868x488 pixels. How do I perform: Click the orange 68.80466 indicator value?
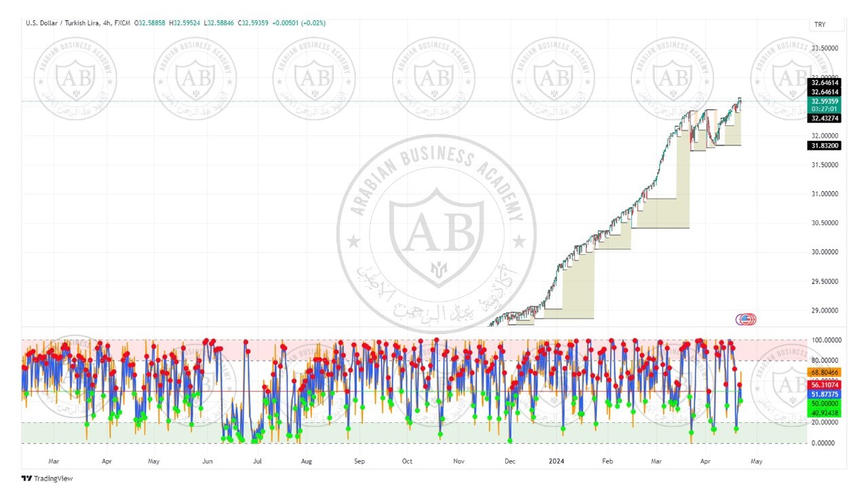click(825, 372)
